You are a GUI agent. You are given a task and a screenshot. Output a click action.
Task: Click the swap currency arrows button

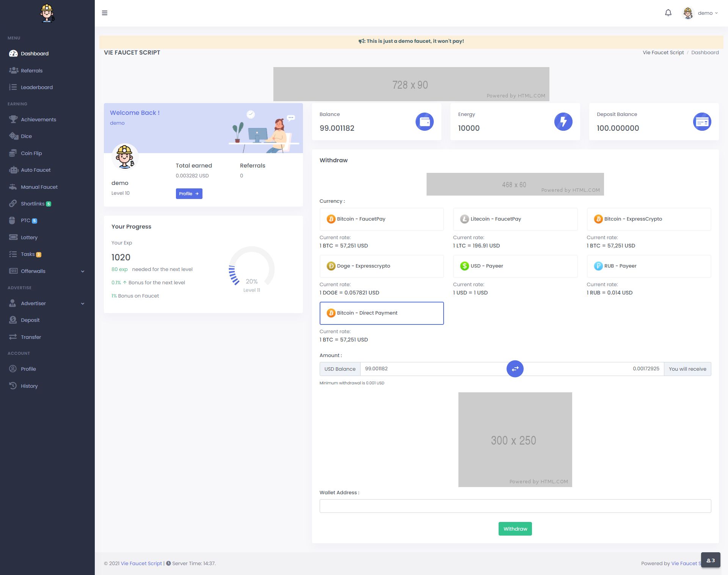click(x=515, y=369)
